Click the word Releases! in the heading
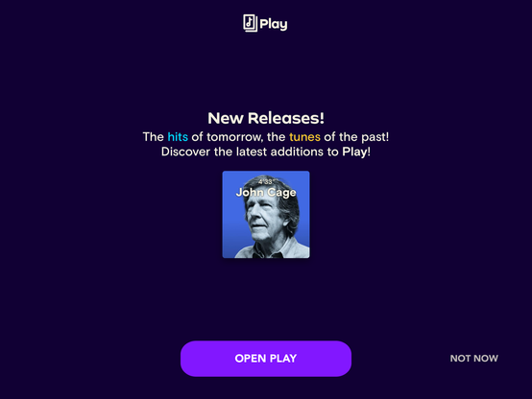532x399 pixels. [x=286, y=118]
